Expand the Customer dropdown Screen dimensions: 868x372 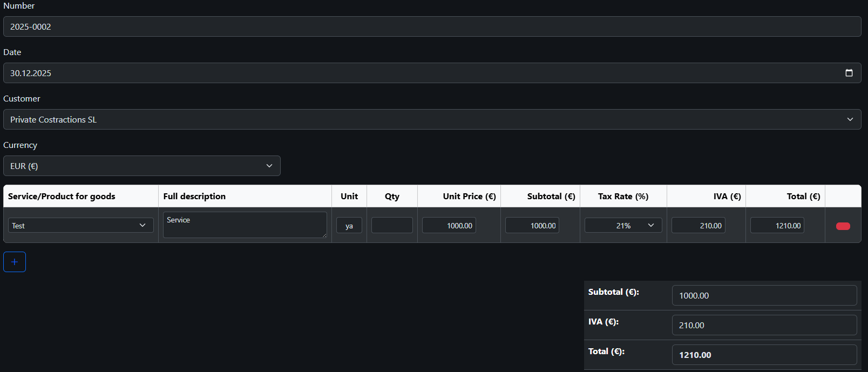tap(432, 119)
